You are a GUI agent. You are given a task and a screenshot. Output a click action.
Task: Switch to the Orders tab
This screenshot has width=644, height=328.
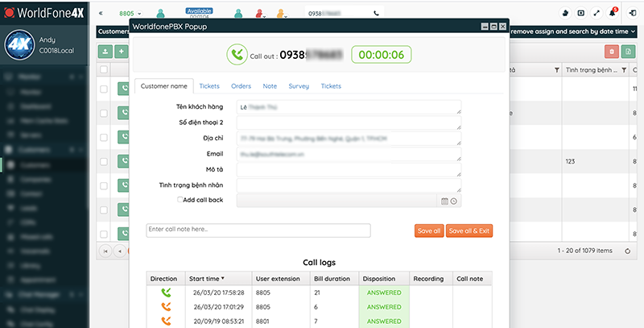tap(241, 86)
